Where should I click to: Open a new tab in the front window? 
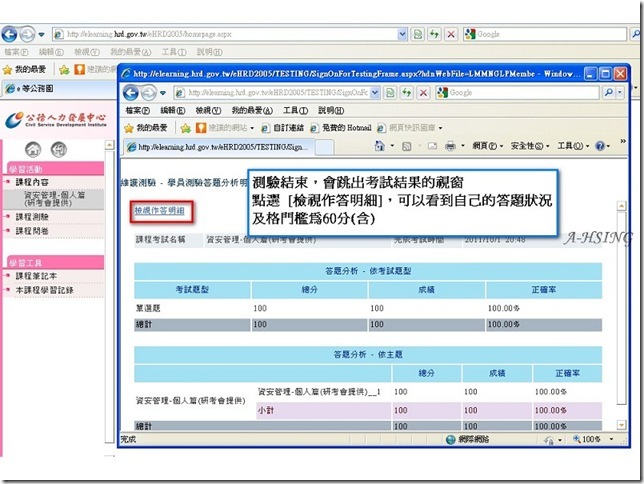coord(324,147)
